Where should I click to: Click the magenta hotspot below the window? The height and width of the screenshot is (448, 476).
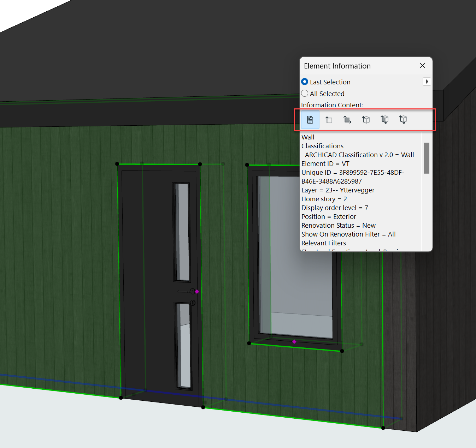294,341
